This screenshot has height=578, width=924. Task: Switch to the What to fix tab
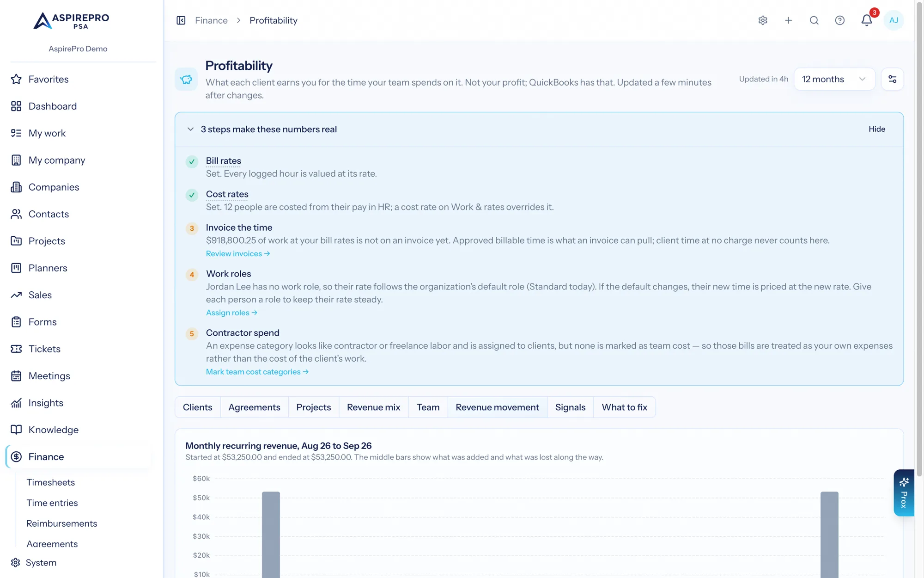625,407
